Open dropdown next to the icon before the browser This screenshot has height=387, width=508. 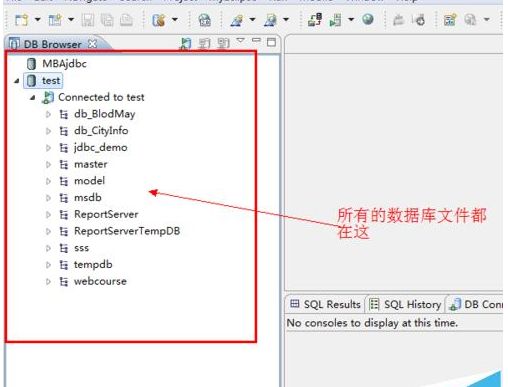[175, 19]
